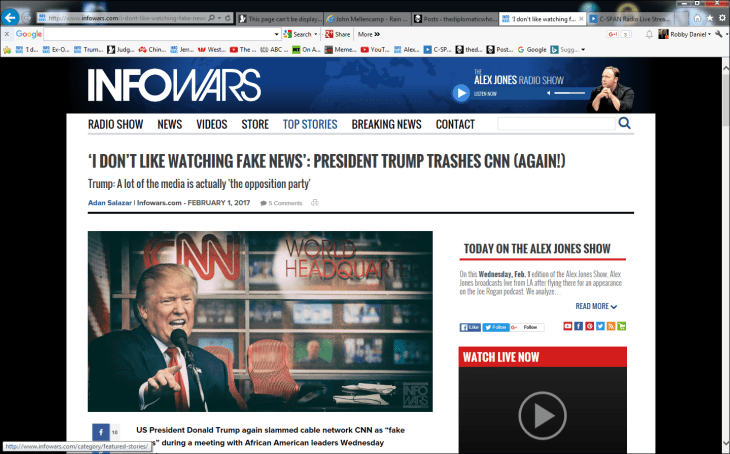Click the Twitter Follow button
The image size is (730, 454).
click(496, 327)
